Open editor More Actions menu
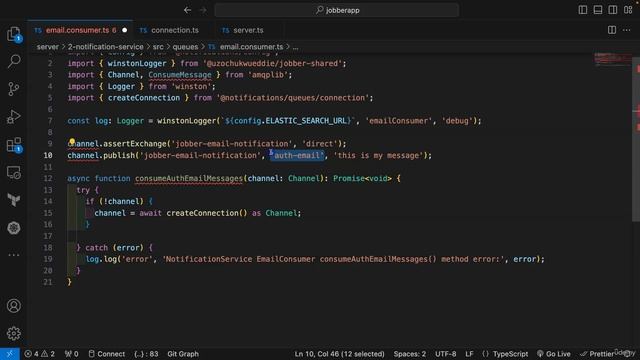The width and height of the screenshot is (640, 360). (627, 30)
